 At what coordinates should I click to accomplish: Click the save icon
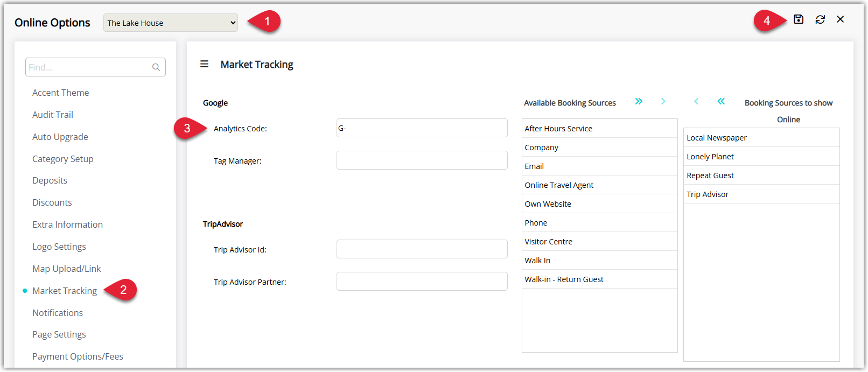point(799,19)
